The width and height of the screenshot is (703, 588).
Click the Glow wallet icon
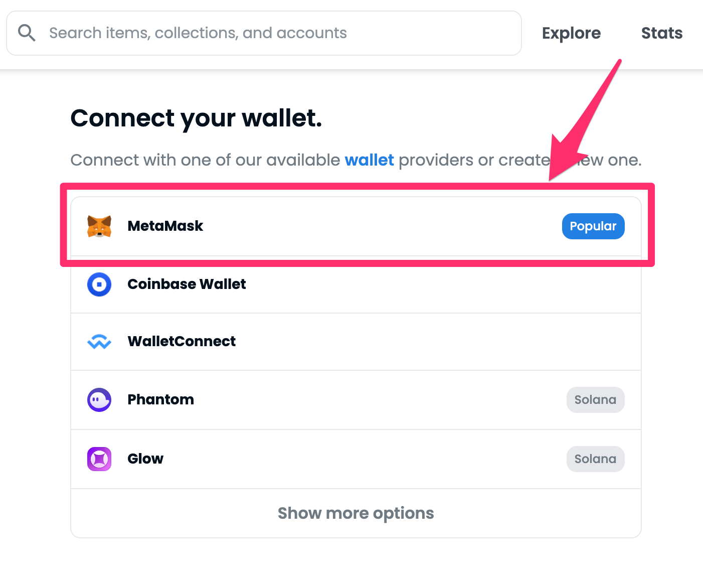tap(99, 459)
